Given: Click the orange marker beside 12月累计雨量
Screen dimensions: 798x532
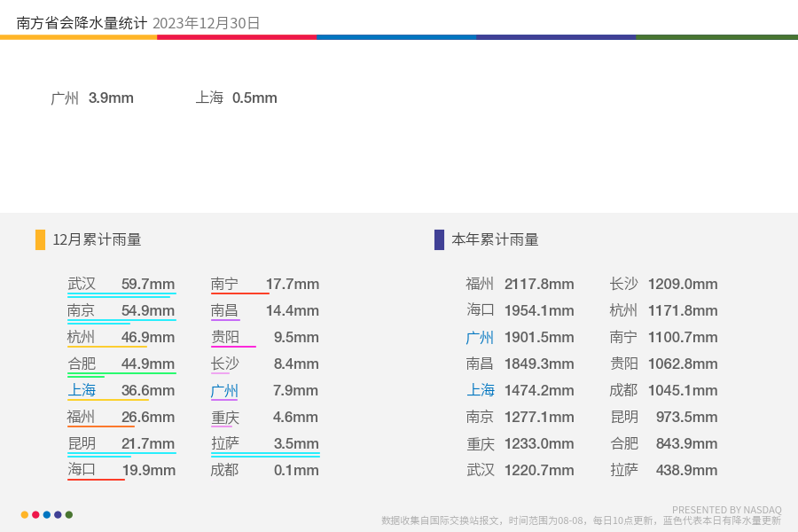Looking at the screenshot, I should pyautogui.click(x=40, y=239).
